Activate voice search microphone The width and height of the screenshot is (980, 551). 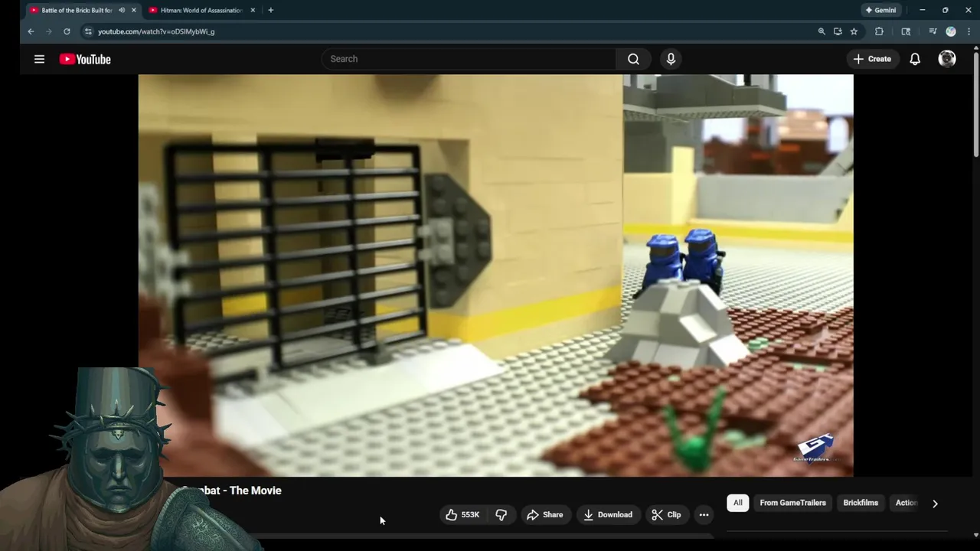point(671,59)
